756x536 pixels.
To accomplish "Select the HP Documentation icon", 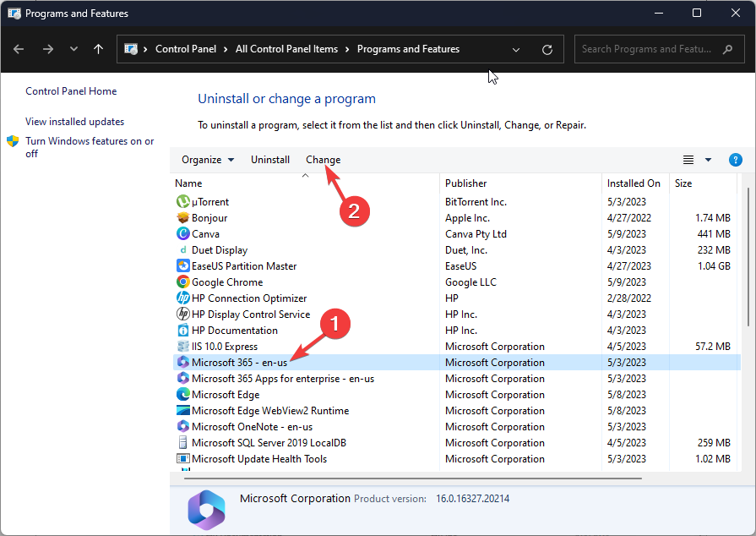I will (x=182, y=330).
